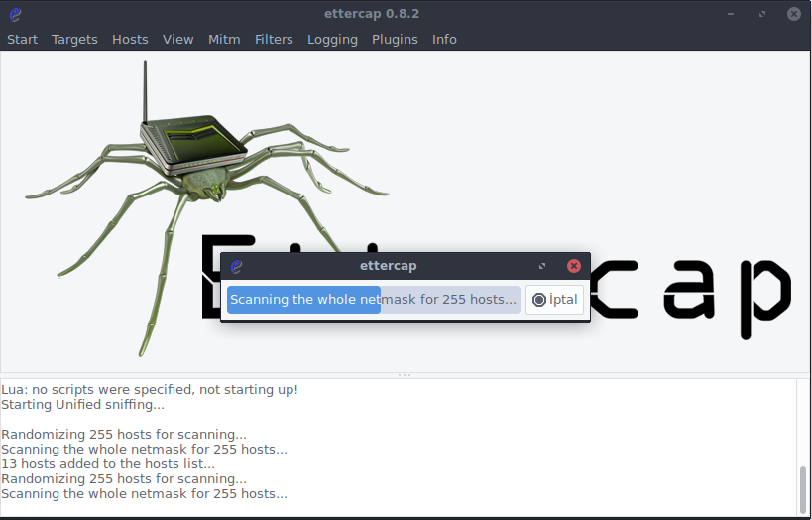812x520 pixels.
Task: Click the 'Starting Unified sniffing...' log line
Action: click(x=83, y=404)
